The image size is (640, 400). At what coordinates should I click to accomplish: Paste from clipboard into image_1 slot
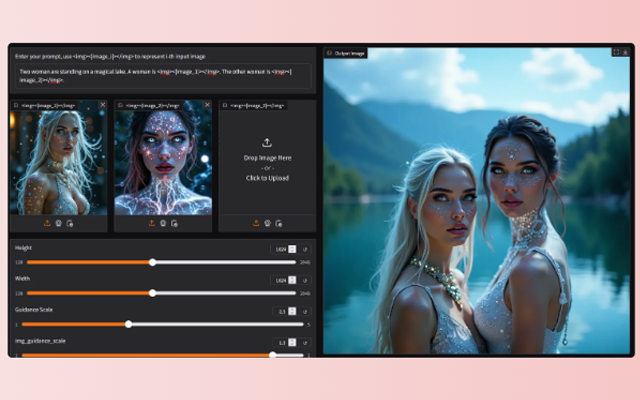(70, 223)
